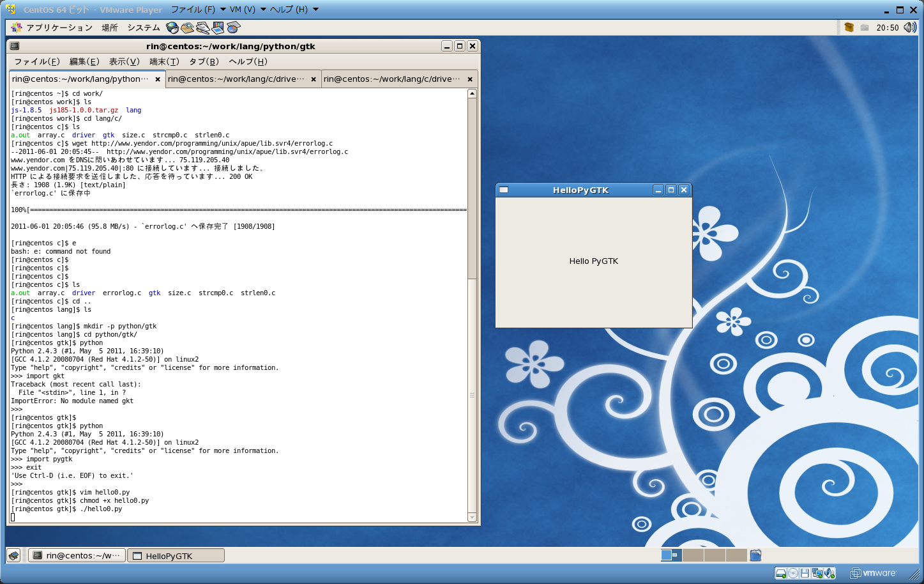Click the show desktop icon at bottom left

13,556
